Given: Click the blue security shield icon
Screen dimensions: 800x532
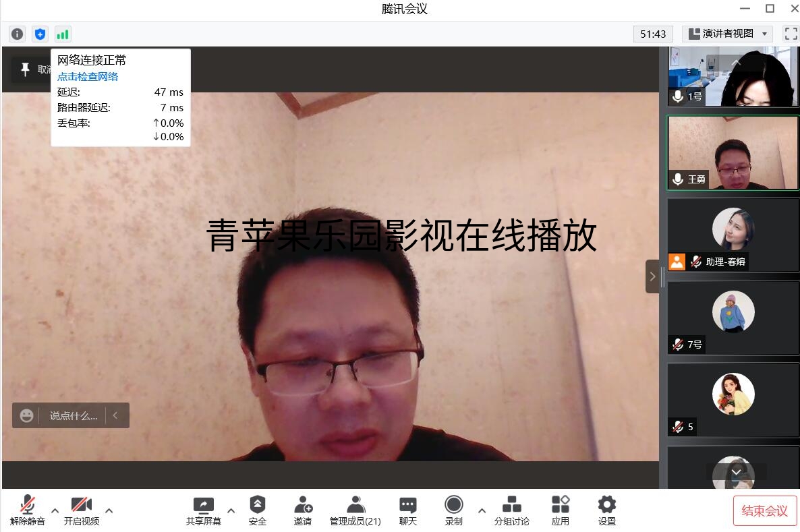Looking at the screenshot, I should click(40, 34).
